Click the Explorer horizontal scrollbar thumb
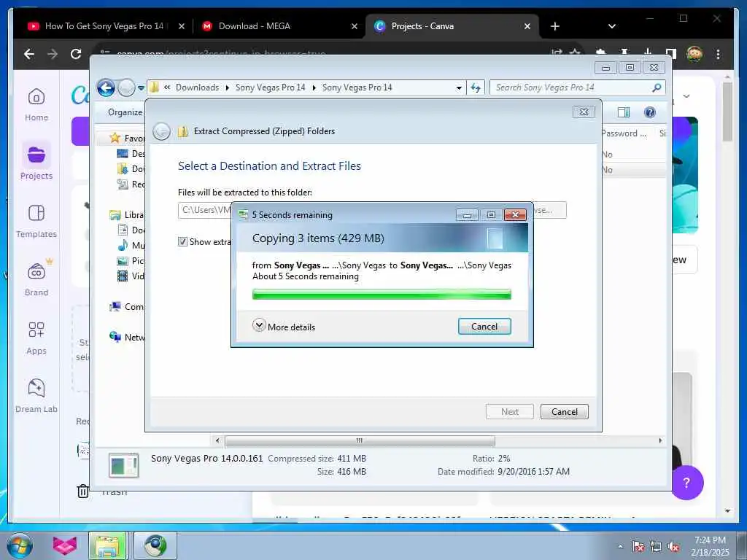The height and width of the screenshot is (560, 747). (360, 441)
